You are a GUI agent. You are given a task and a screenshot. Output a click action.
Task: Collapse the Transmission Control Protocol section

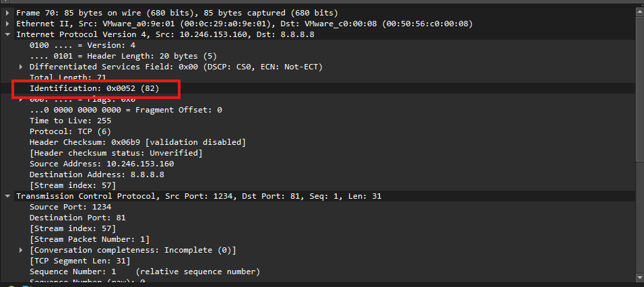point(7,196)
